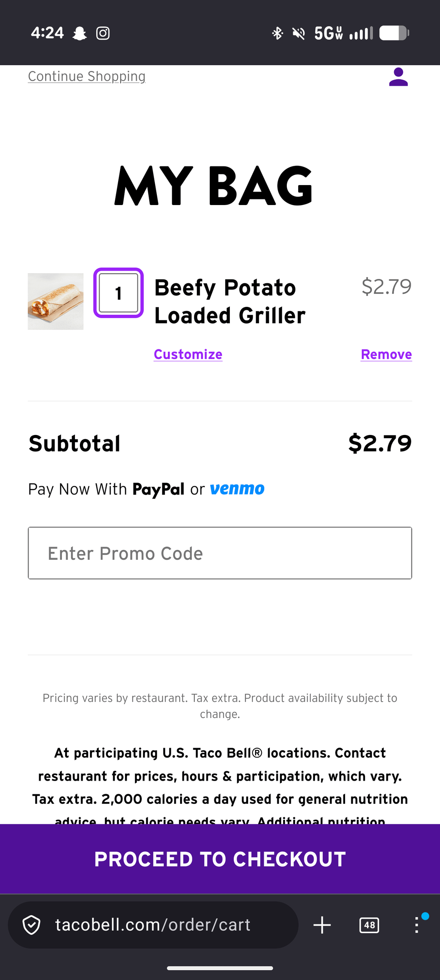This screenshot has height=980, width=440.
Task: Remove the Beefy Potato Loaded Griller
Action: click(x=386, y=354)
